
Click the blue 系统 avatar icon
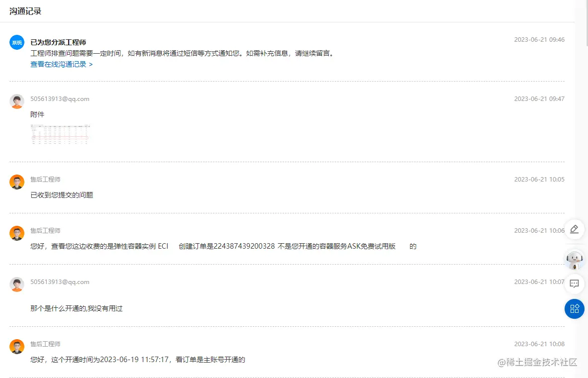(x=17, y=42)
